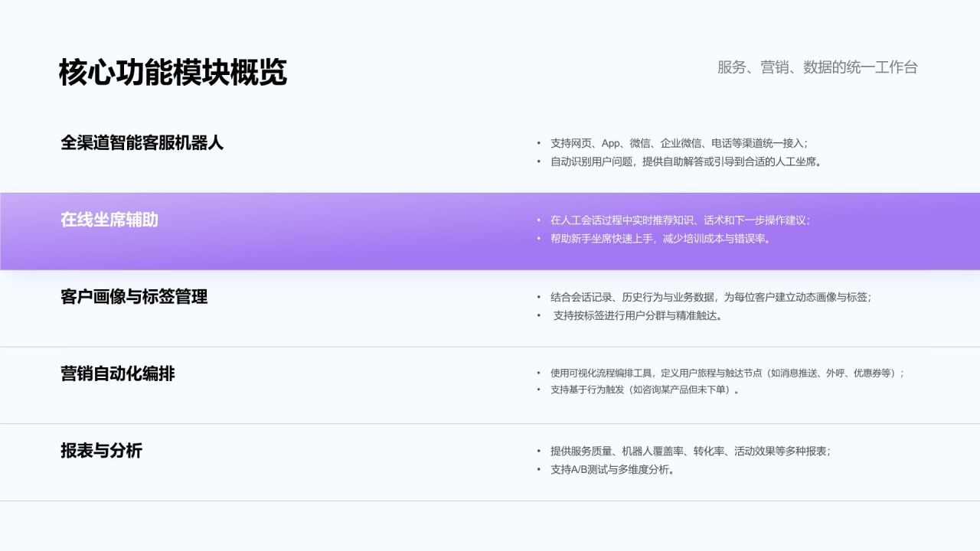Click bullet starting 结合会话记录、历史行为
This screenshot has width=980, height=551.
tap(710, 297)
